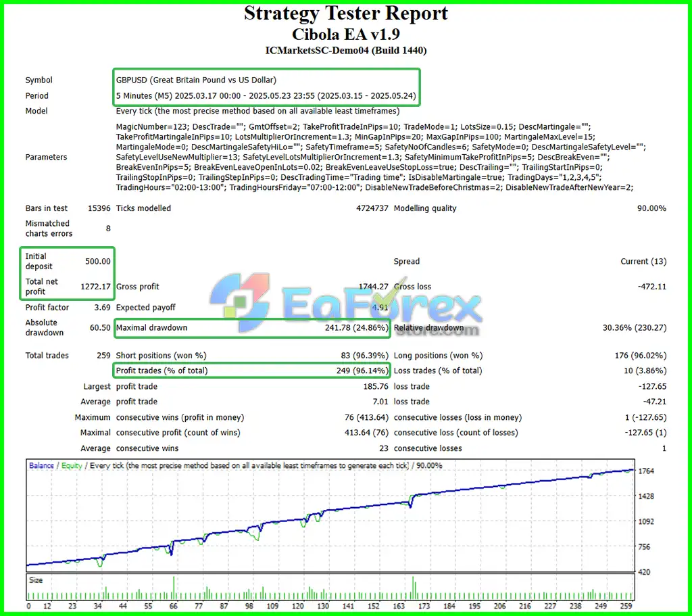Select the "83 (96.39%)" short positions value

364,356
